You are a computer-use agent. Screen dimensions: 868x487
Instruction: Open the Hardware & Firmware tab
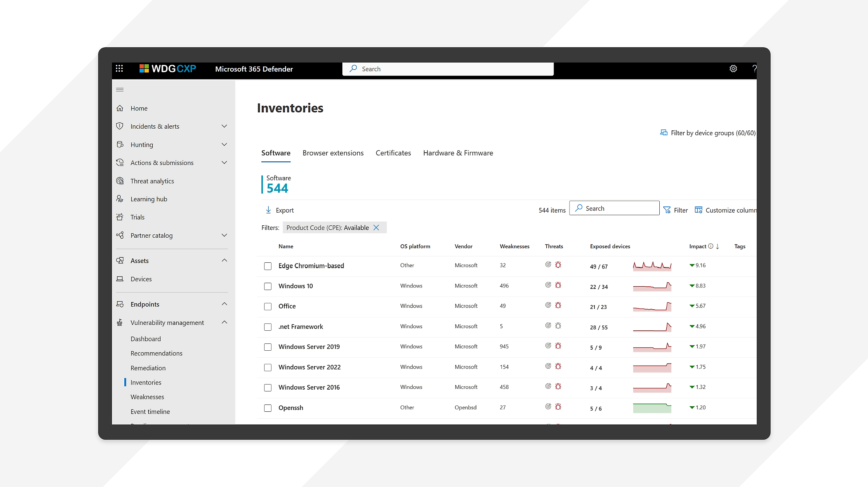click(x=458, y=153)
